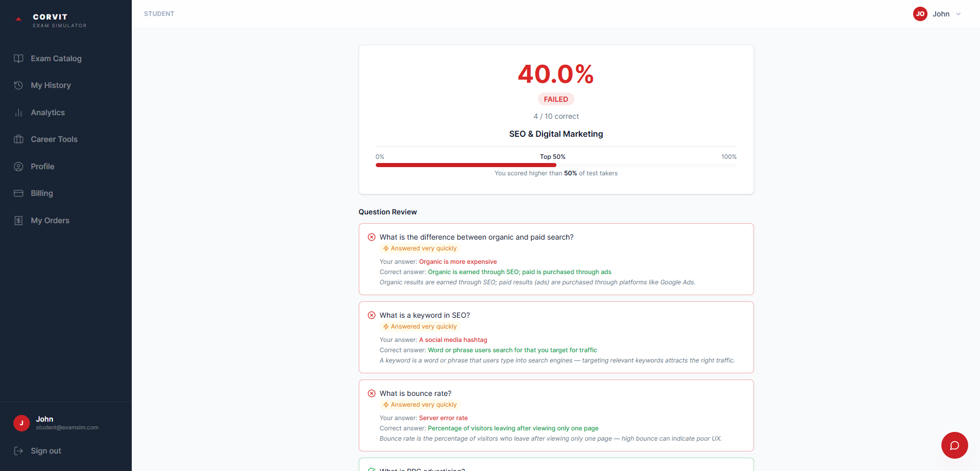Viewport: 980px width, 471px height.
Task: Click the wrong answer 'Server error rate'
Action: pyautogui.click(x=444, y=418)
